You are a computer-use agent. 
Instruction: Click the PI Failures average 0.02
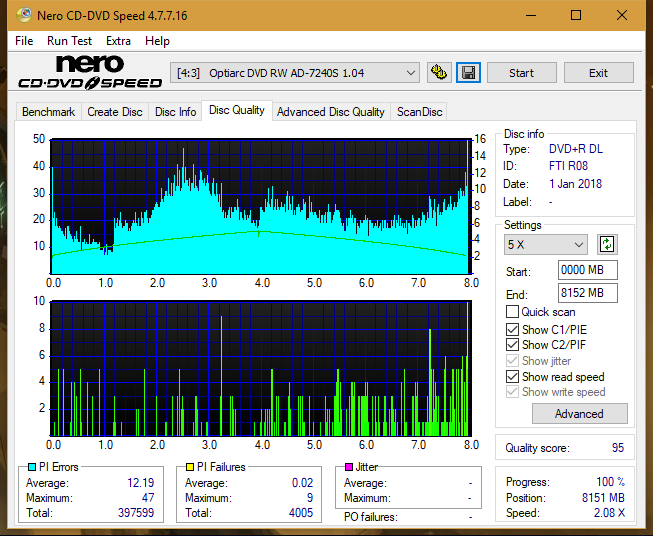point(302,483)
